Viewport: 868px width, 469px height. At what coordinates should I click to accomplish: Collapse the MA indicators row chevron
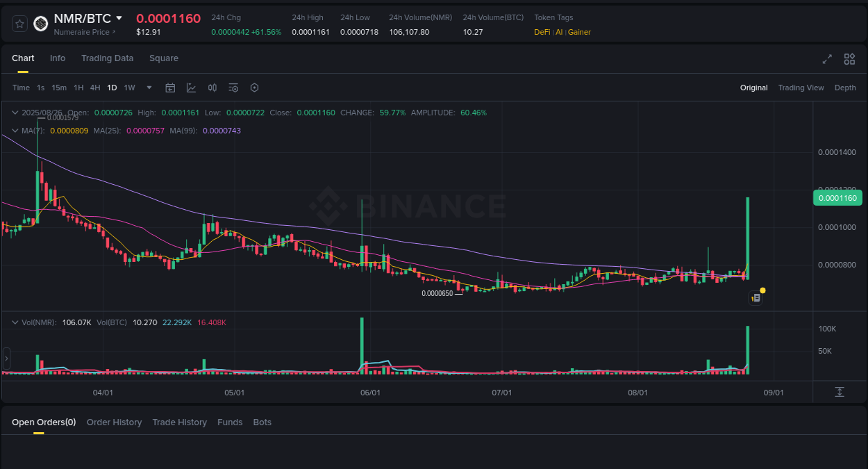pos(14,130)
